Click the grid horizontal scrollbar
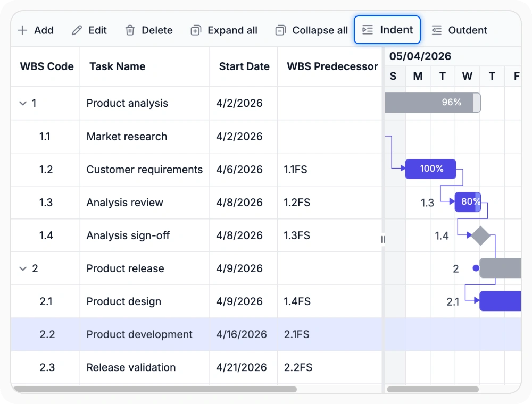This screenshot has height=404, width=532. pos(155,390)
